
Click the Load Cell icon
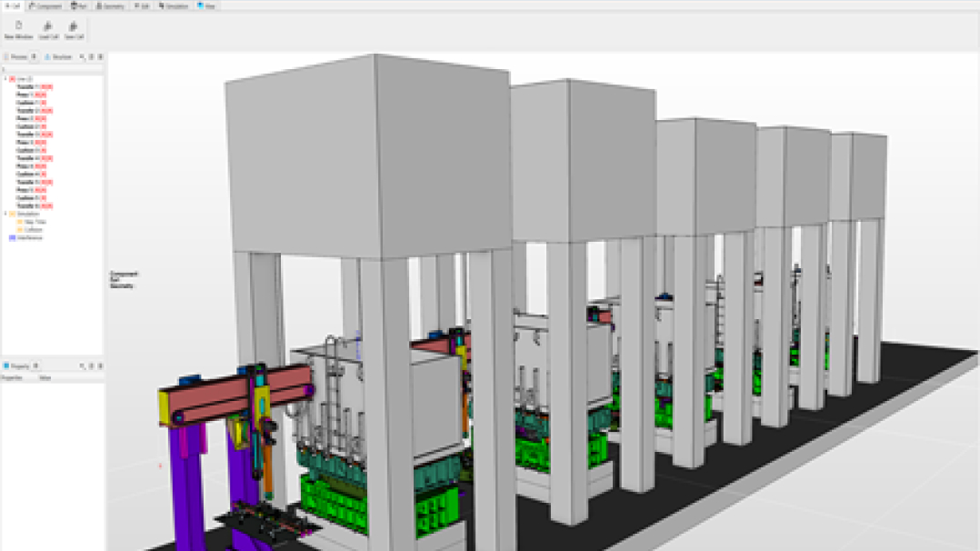tap(47, 25)
